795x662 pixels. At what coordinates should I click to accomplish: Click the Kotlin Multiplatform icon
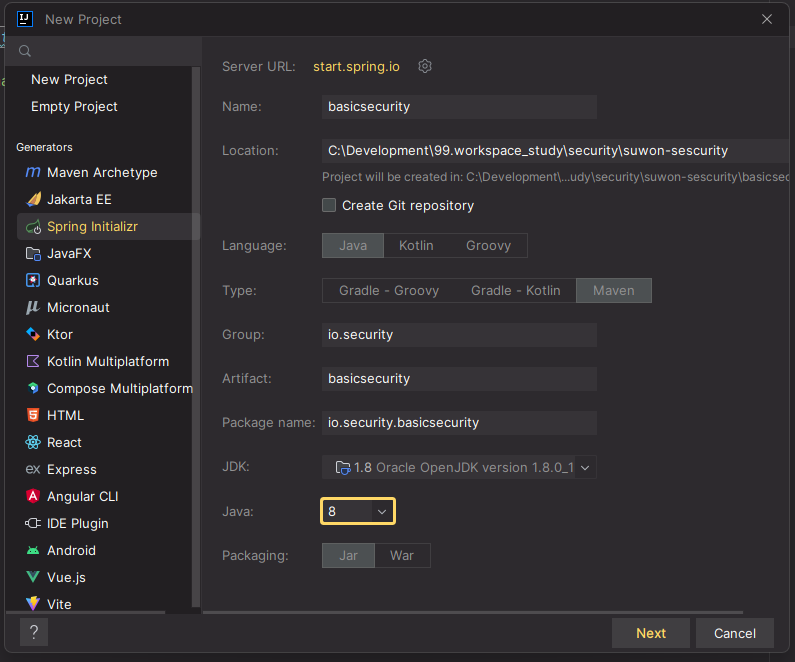(33, 361)
